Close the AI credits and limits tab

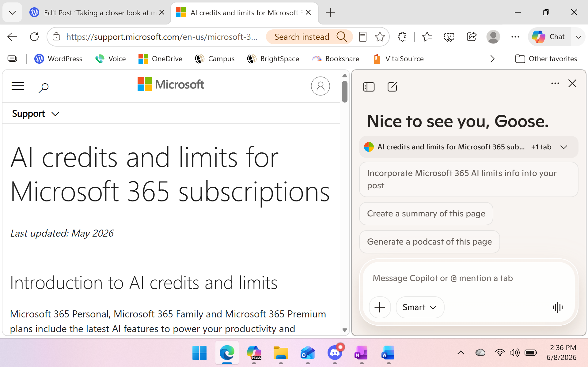[309, 13]
